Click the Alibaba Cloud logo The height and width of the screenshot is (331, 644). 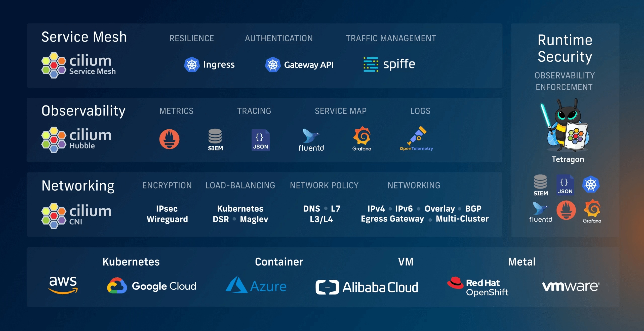coord(367,287)
